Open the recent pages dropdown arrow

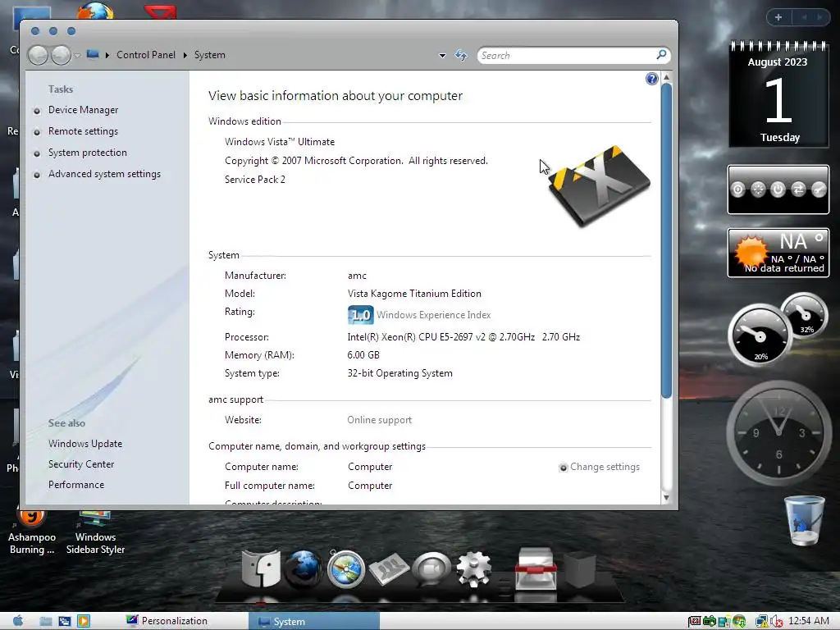[x=77, y=55]
